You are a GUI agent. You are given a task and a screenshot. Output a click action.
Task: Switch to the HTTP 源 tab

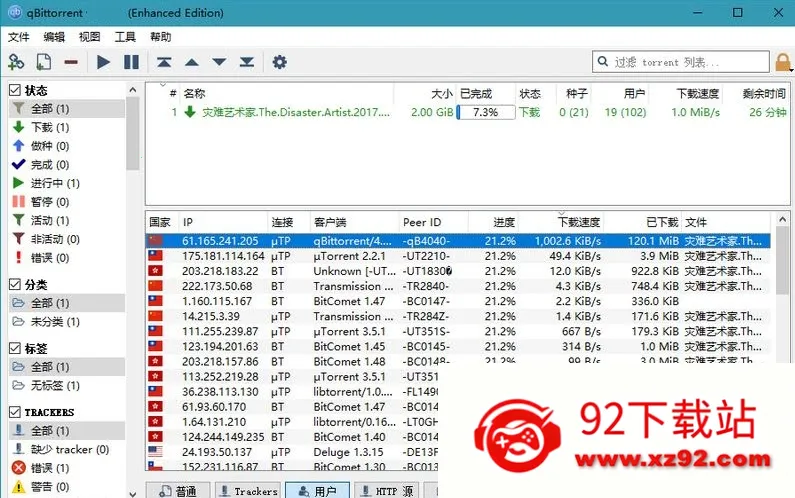386,491
